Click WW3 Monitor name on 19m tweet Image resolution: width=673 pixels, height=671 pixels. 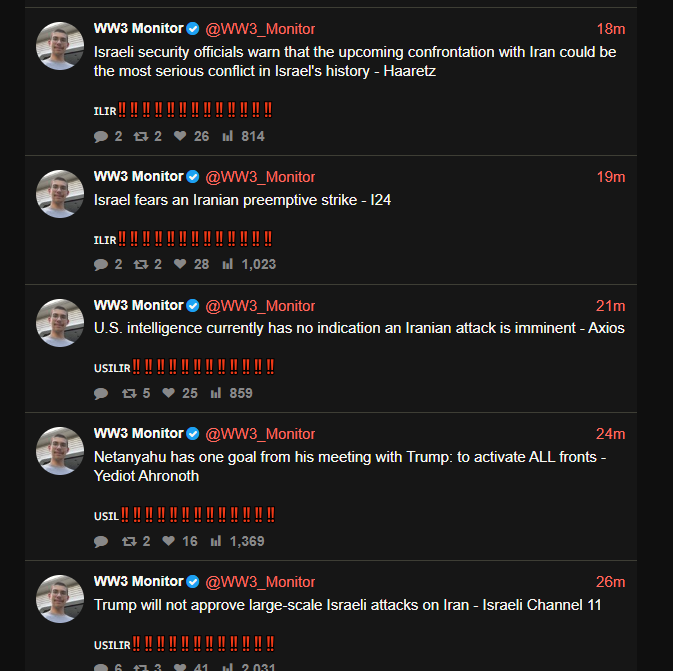139,176
